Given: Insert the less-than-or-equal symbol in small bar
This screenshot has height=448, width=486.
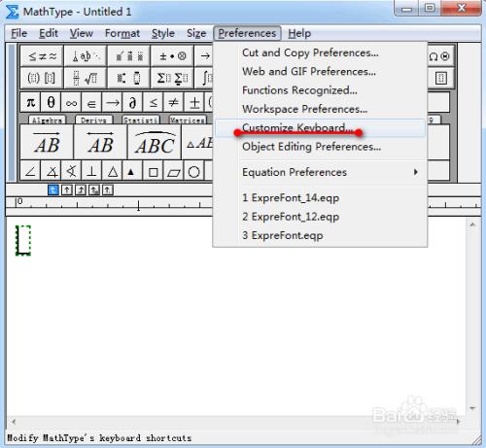Looking at the screenshot, I should tap(153, 103).
